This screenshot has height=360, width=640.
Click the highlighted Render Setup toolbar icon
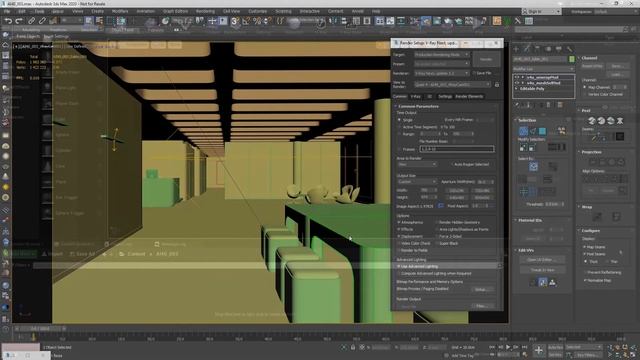point(426,20)
